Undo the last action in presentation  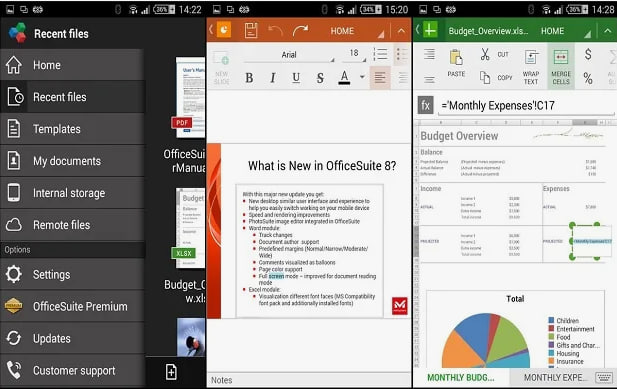[x=275, y=31]
